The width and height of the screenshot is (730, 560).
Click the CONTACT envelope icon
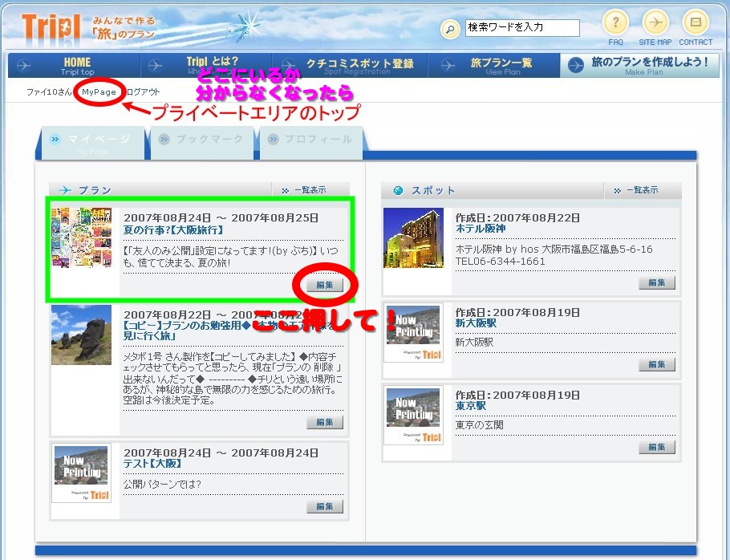click(696, 22)
